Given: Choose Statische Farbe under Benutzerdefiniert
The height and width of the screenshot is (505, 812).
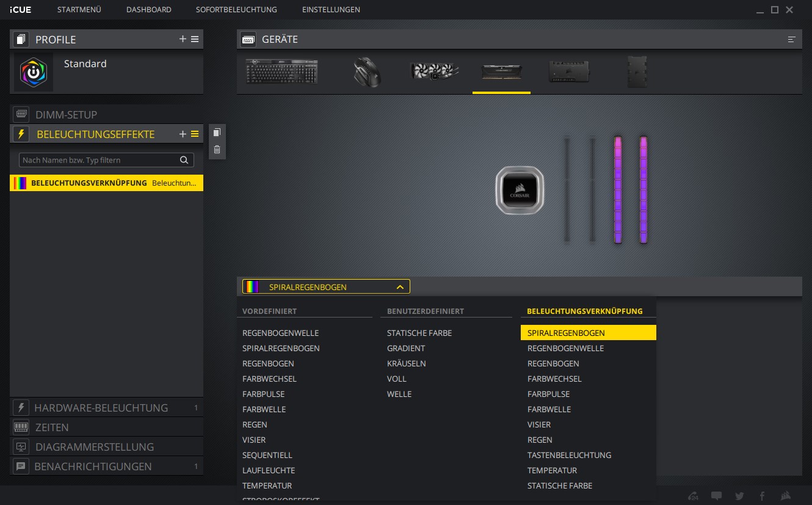Looking at the screenshot, I should [419, 333].
